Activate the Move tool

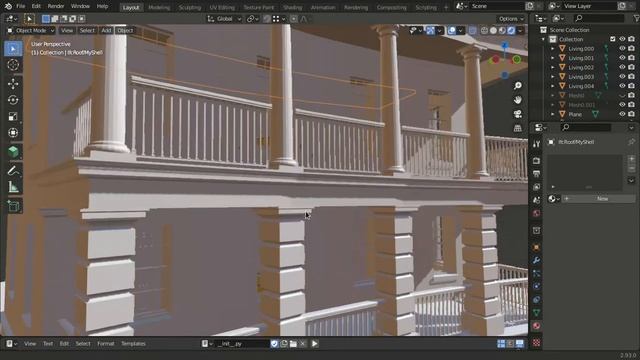[x=13, y=84]
